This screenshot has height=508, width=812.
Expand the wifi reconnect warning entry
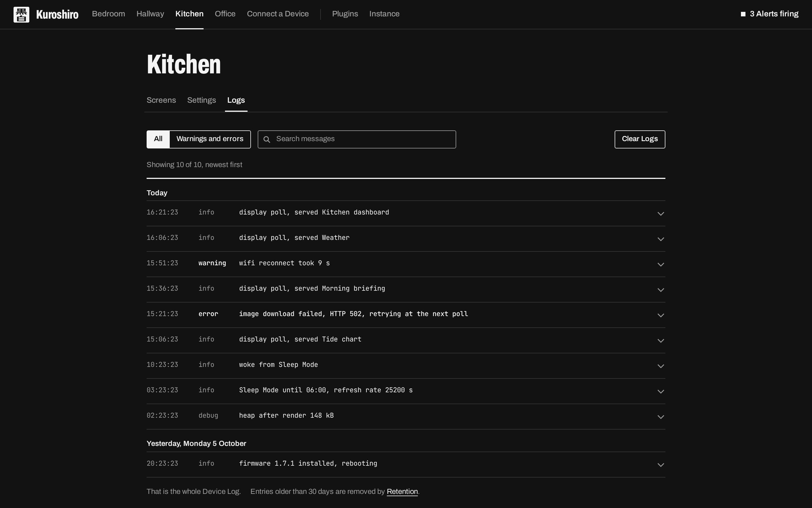click(x=406, y=264)
